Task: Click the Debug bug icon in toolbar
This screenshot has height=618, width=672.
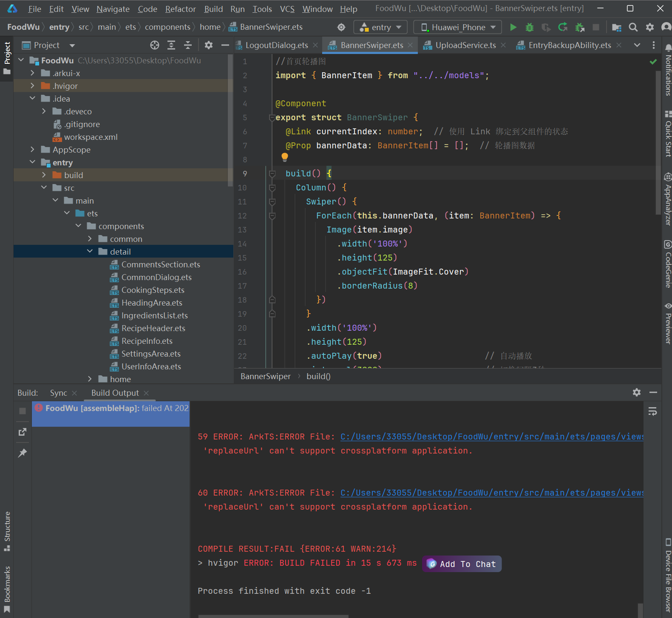Action: [x=530, y=27]
